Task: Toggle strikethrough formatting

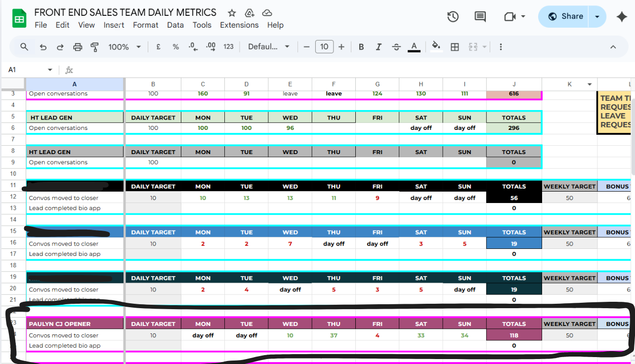Action: pyautogui.click(x=396, y=47)
